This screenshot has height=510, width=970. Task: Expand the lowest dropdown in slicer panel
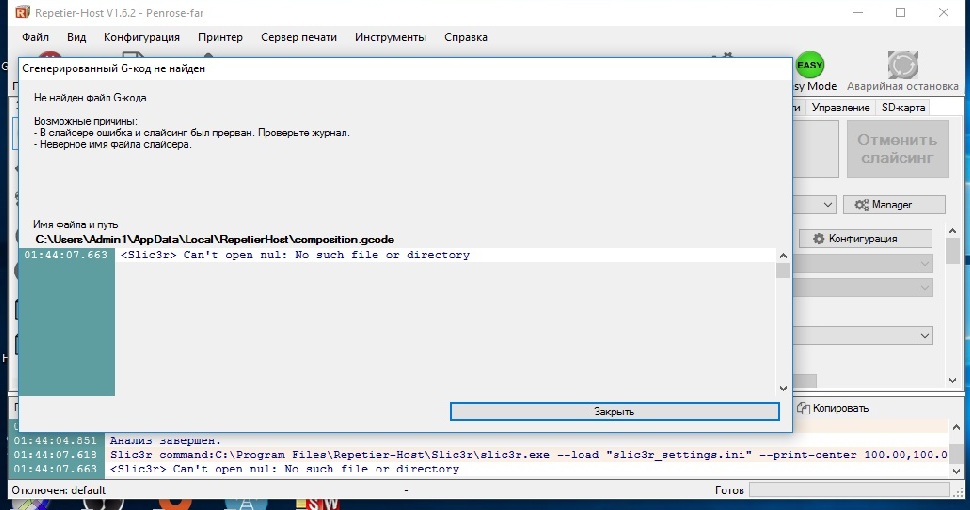click(924, 335)
